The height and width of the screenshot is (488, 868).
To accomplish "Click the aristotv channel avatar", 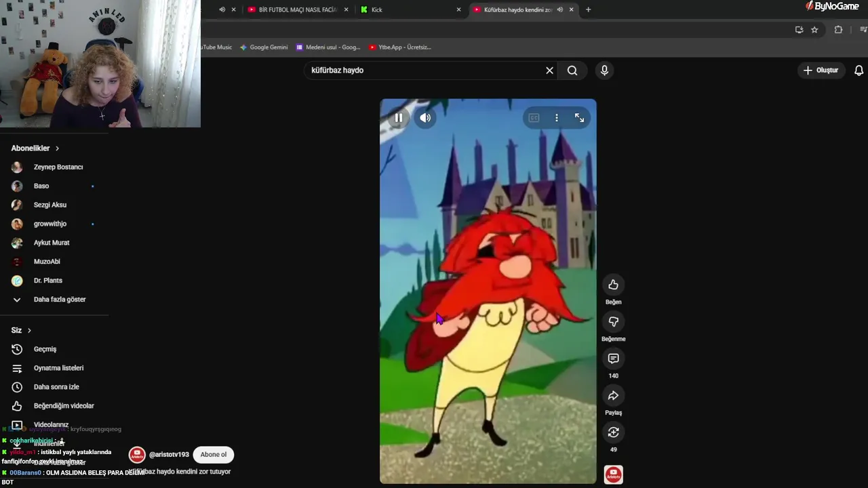I will pos(137,455).
